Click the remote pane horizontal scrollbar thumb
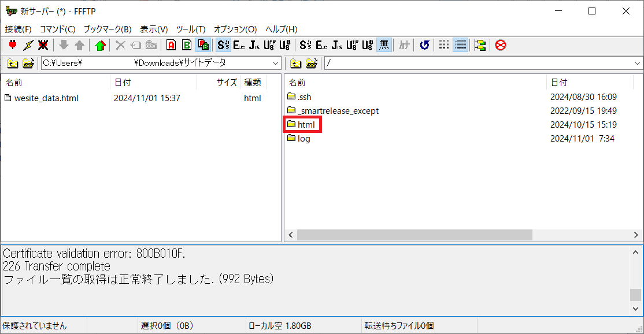This screenshot has width=644, height=334. click(414, 235)
